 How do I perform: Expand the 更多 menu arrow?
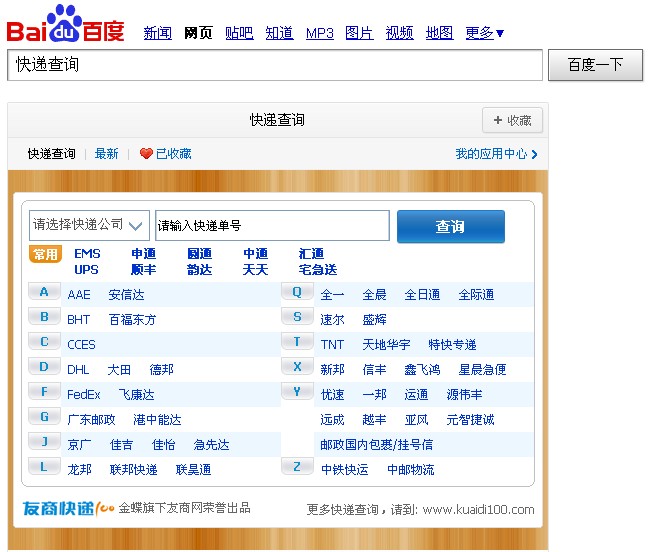point(500,33)
